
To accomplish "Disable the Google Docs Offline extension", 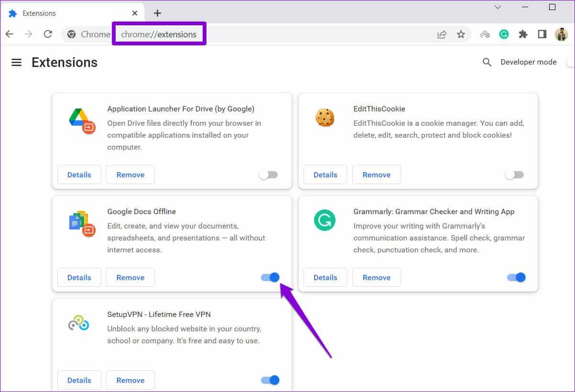I will 270,277.
